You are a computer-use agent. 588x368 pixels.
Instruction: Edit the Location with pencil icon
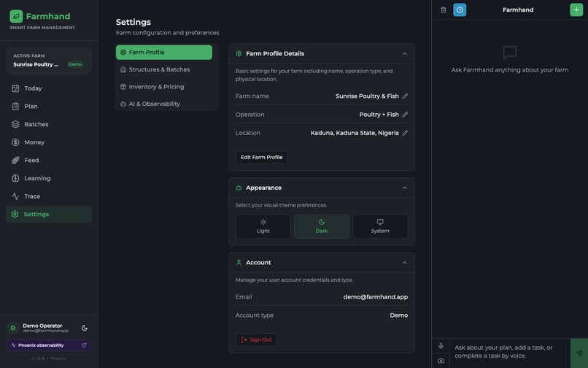405,133
